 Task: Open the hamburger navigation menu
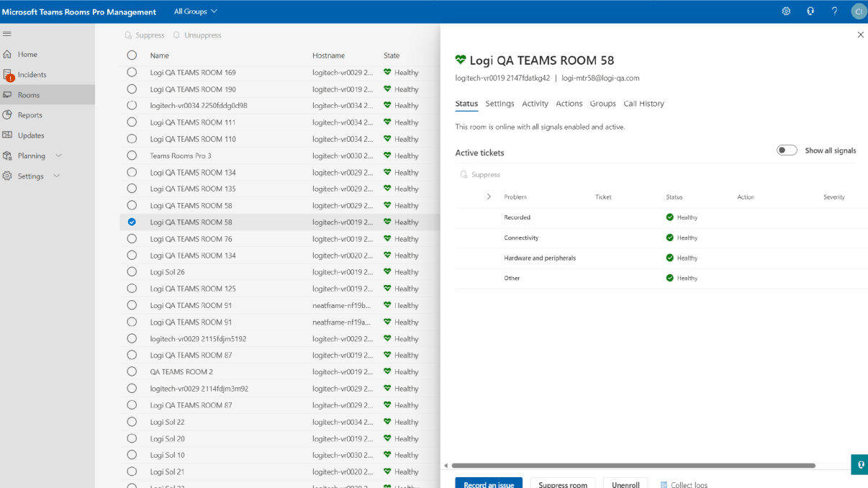pyautogui.click(x=7, y=34)
